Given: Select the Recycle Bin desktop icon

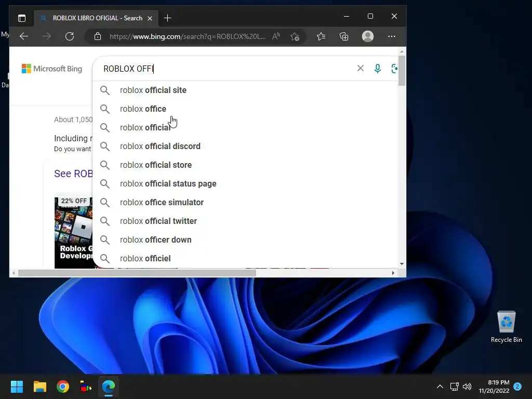Looking at the screenshot, I should pos(506,327).
